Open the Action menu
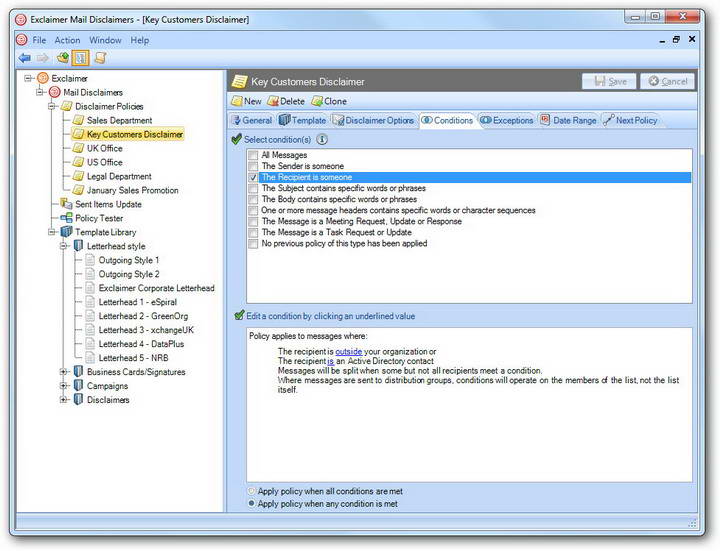 [x=67, y=40]
